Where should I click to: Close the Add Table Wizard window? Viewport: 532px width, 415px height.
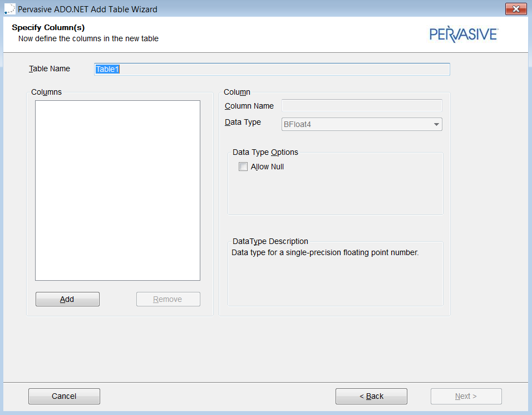point(516,9)
